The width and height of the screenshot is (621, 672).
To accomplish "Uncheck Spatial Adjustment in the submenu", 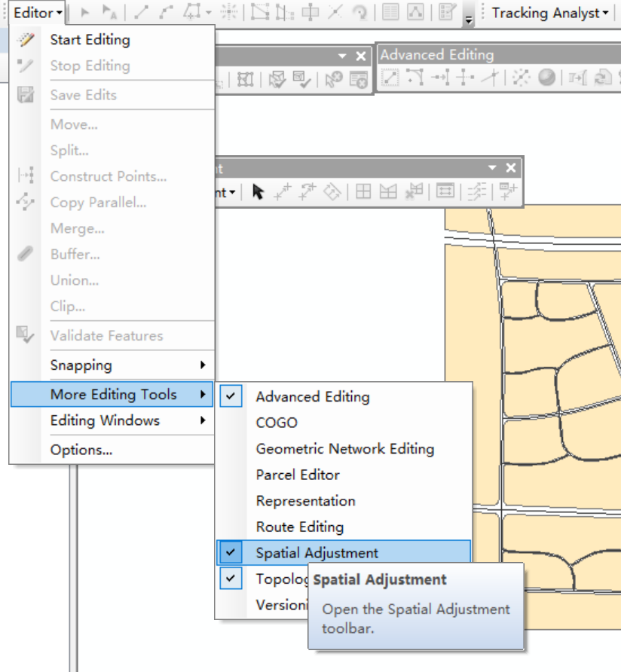I will (x=231, y=552).
